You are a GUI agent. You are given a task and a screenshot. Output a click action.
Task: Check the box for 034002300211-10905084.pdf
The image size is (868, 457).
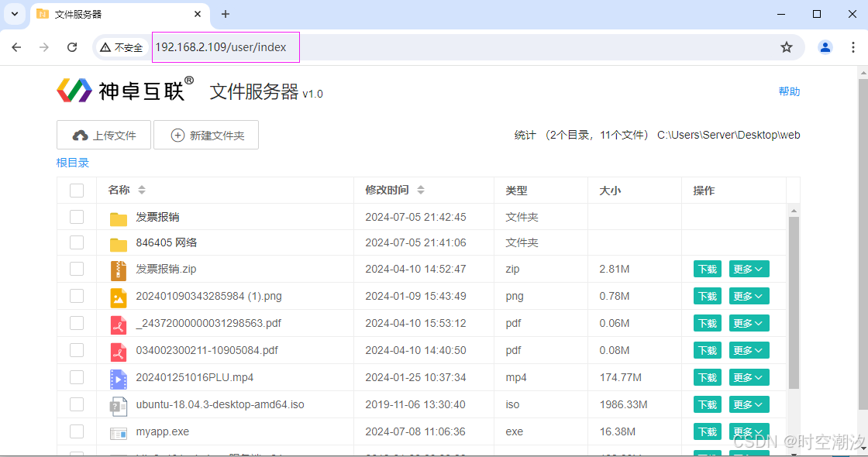coord(77,350)
